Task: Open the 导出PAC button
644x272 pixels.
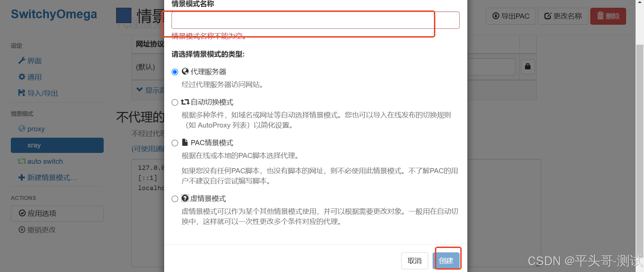Action: point(511,16)
